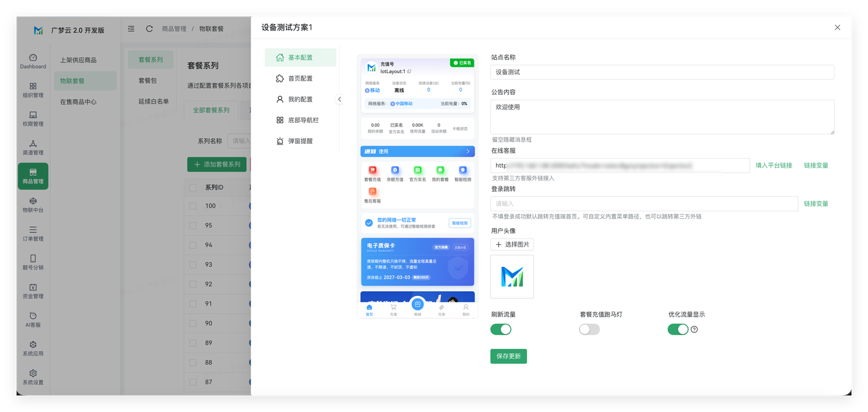Focus the 公告内容 textarea
Image resolution: width=868 pixels, height=412 pixels.
click(662, 117)
